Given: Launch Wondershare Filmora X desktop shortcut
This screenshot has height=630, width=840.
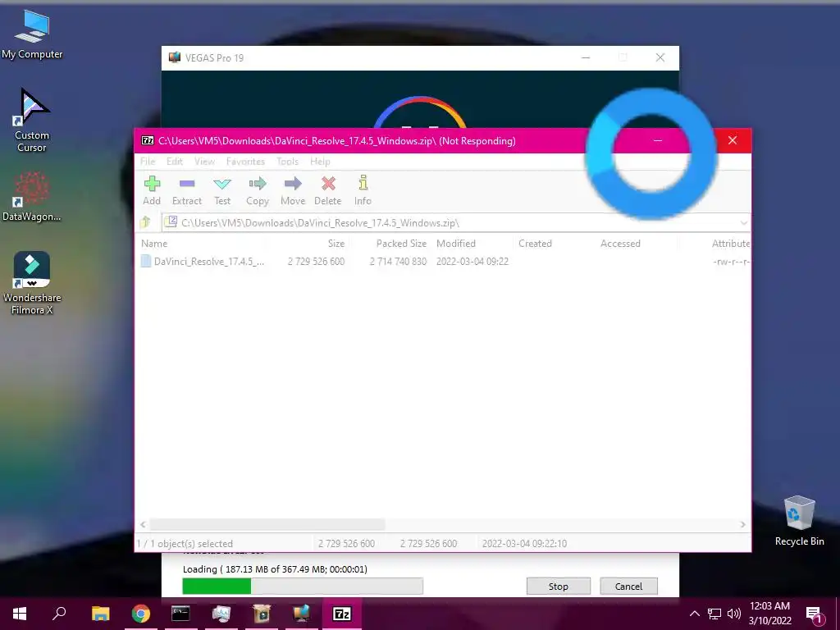Looking at the screenshot, I should click(32, 283).
